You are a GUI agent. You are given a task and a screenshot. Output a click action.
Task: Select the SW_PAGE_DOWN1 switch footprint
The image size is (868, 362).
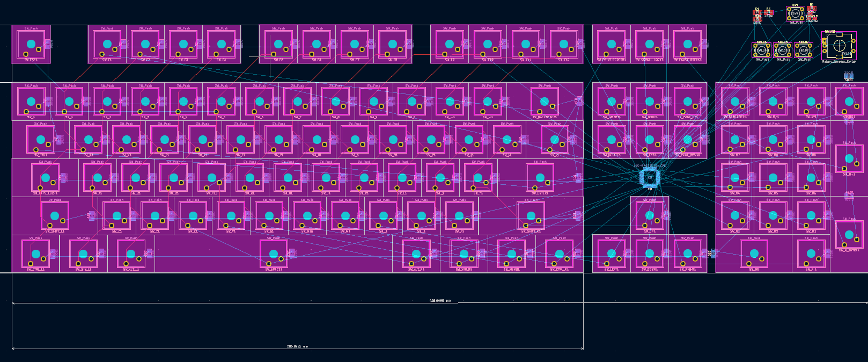[x=688, y=140]
